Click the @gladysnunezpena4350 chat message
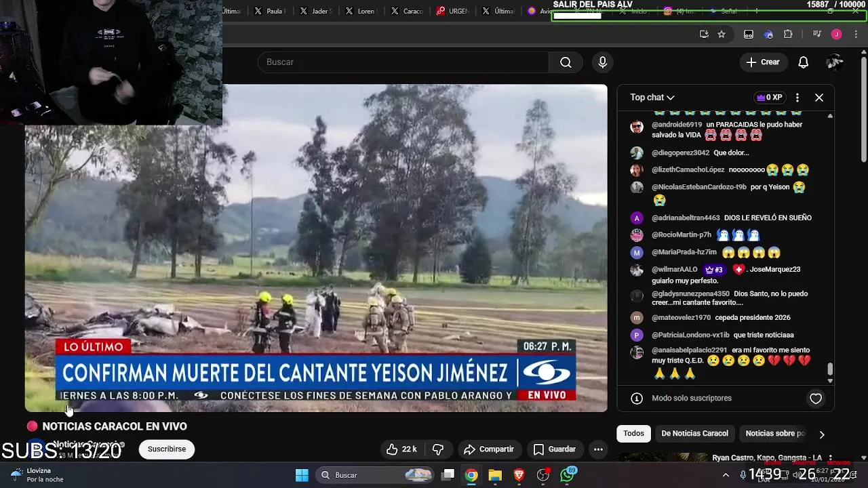The width and height of the screenshot is (868, 488). click(x=730, y=298)
